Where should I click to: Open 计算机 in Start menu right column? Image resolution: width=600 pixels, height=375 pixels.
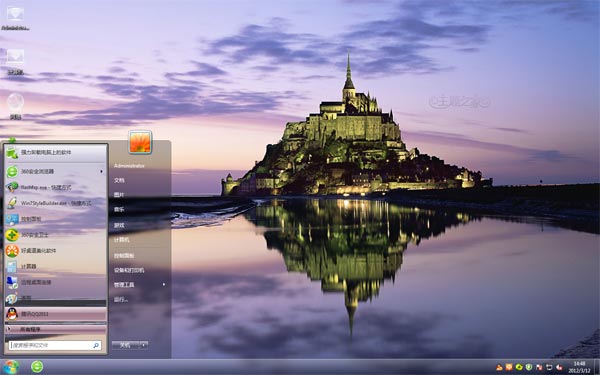click(x=121, y=240)
